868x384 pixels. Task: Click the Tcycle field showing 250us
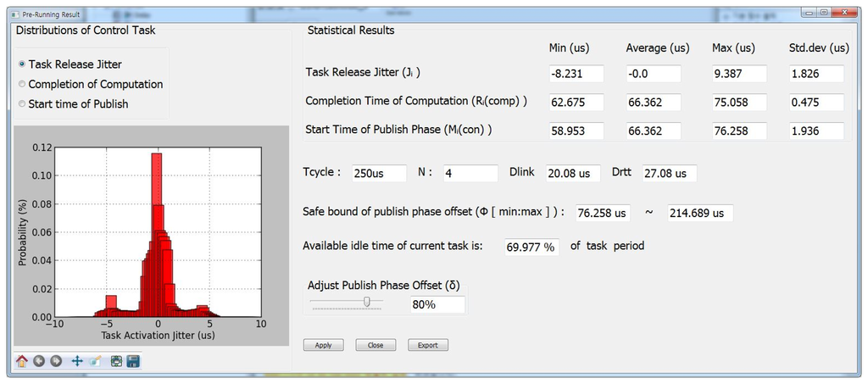378,173
